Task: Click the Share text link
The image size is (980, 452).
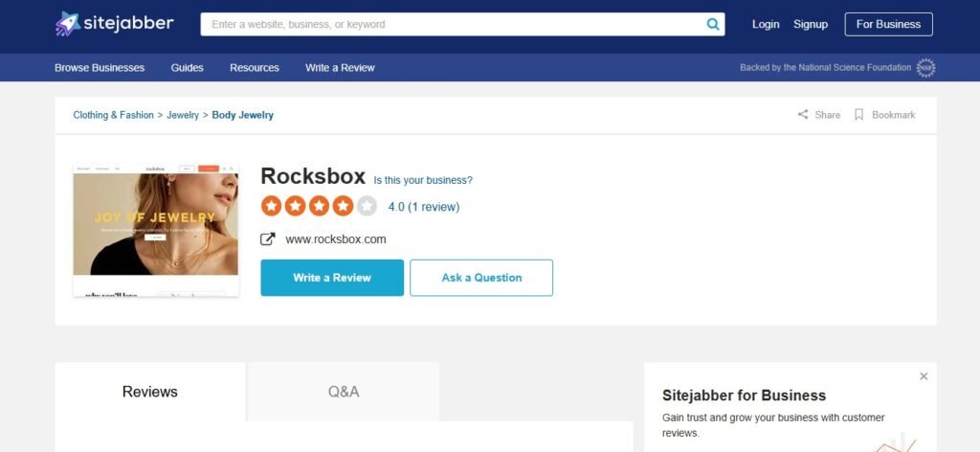Action: coord(828,115)
